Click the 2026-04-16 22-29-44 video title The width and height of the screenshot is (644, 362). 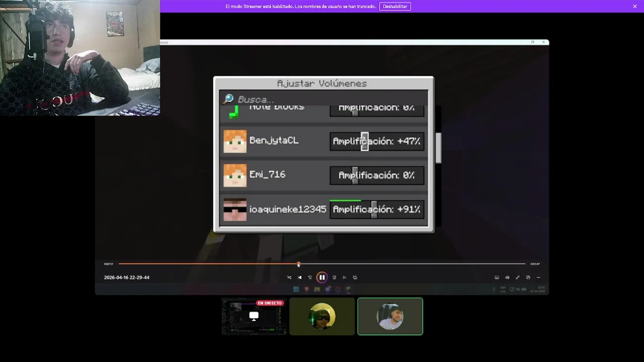point(127,278)
